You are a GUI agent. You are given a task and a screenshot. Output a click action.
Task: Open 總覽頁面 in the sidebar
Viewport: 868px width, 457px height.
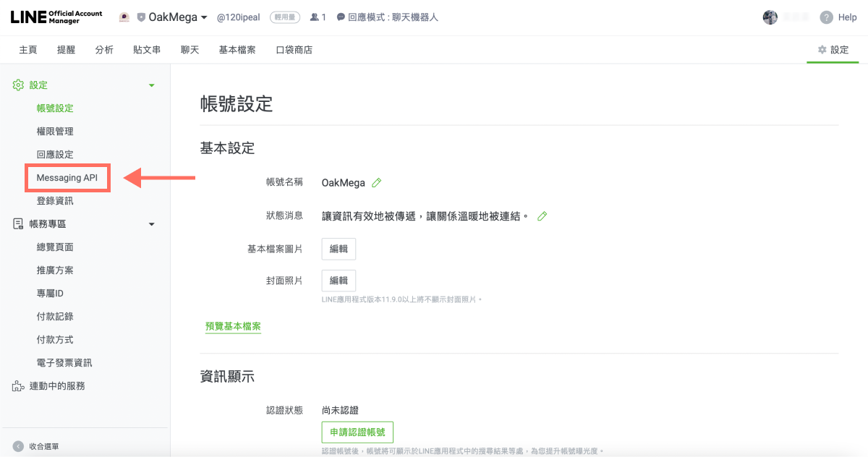pos(55,247)
